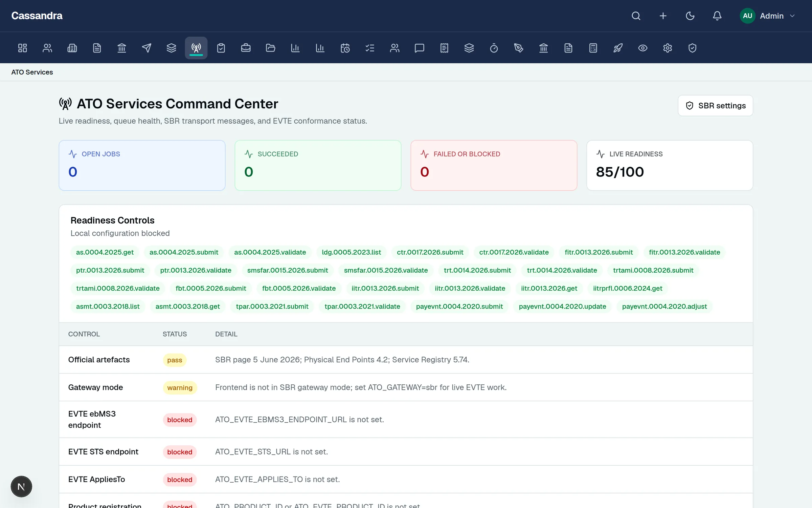
Task: Open the dashboard grid icon in navigation
Action: [22, 48]
